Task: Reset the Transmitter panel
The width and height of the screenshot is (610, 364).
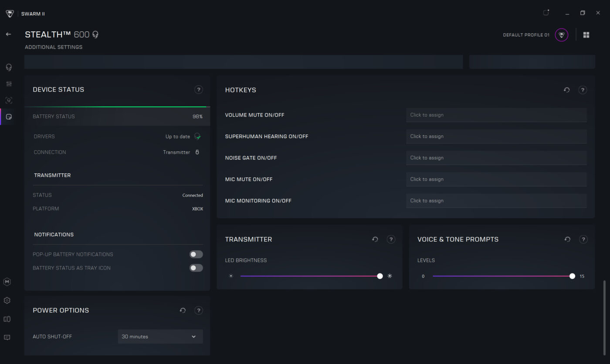Action: 375,239
